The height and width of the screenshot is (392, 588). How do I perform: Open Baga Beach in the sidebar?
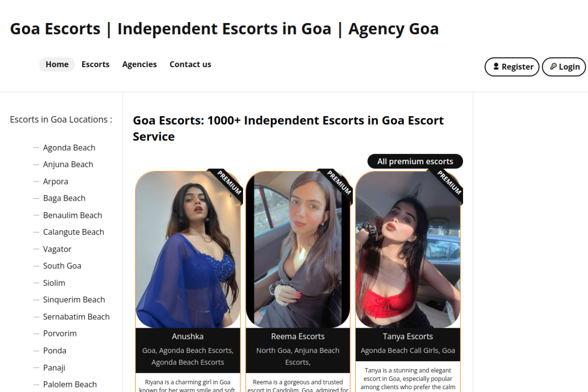tap(64, 198)
